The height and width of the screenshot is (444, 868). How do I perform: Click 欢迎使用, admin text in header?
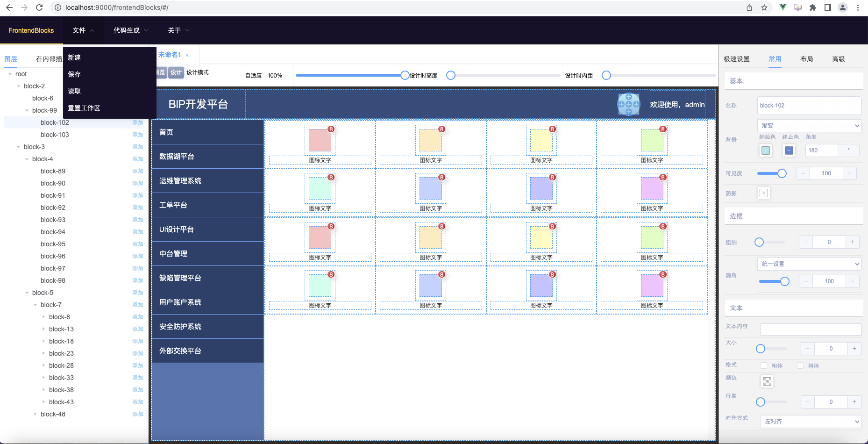[677, 105]
